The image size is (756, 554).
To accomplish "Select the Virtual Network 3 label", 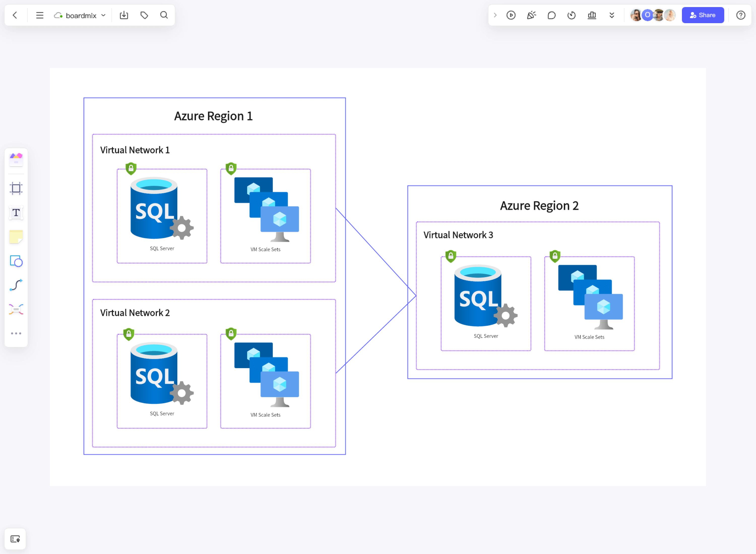I will [x=458, y=235].
